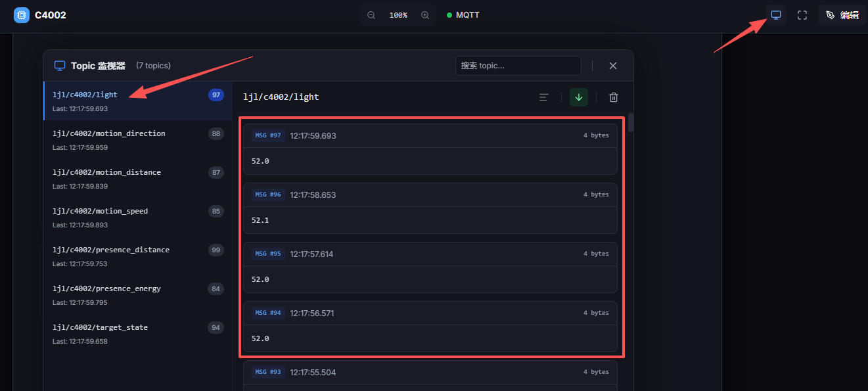
Task: Clear messages with the trash icon
Action: coord(614,97)
